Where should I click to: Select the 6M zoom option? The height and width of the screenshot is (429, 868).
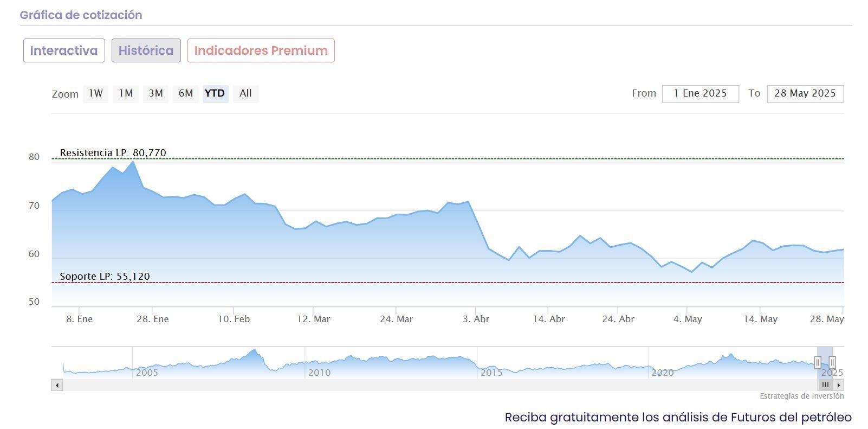pos(186,93)
